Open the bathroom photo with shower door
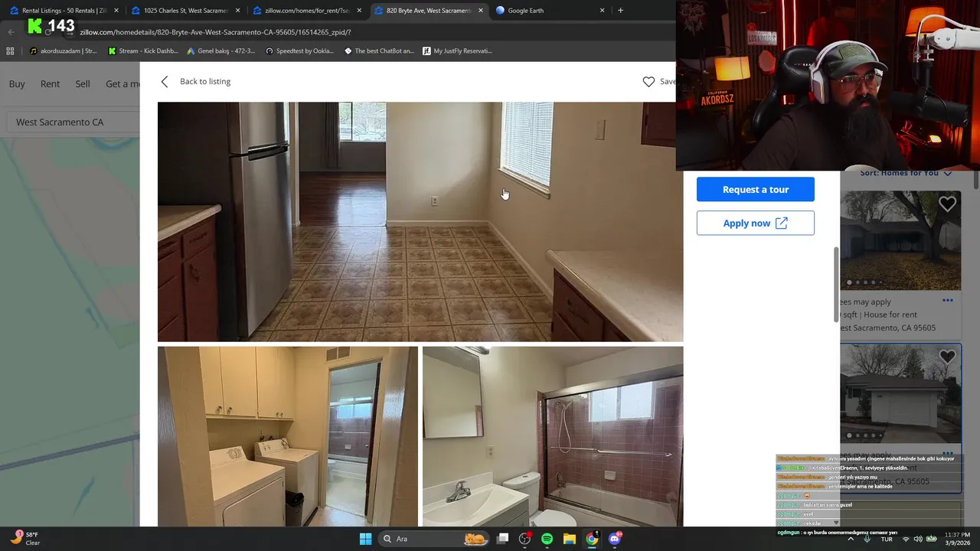 (553, 436)
